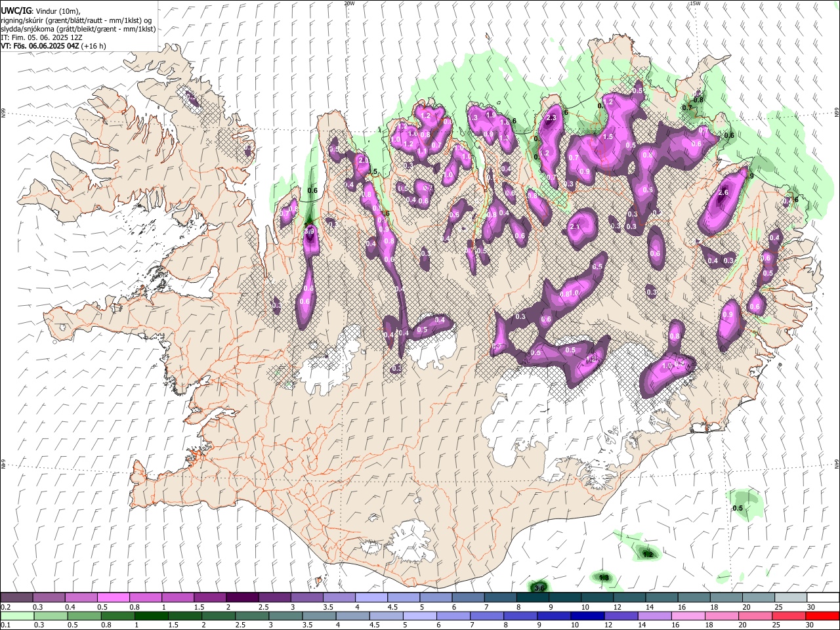The width and height of the screenshot is (840, 630).
Task: Click the '2.3' precipitation value on the map
Action: pyautogui.click(x=551, y=118)
